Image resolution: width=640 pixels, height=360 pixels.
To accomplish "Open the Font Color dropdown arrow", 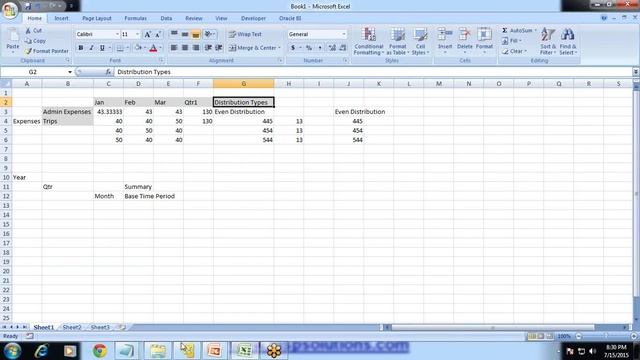I will (x=160, y=48).
